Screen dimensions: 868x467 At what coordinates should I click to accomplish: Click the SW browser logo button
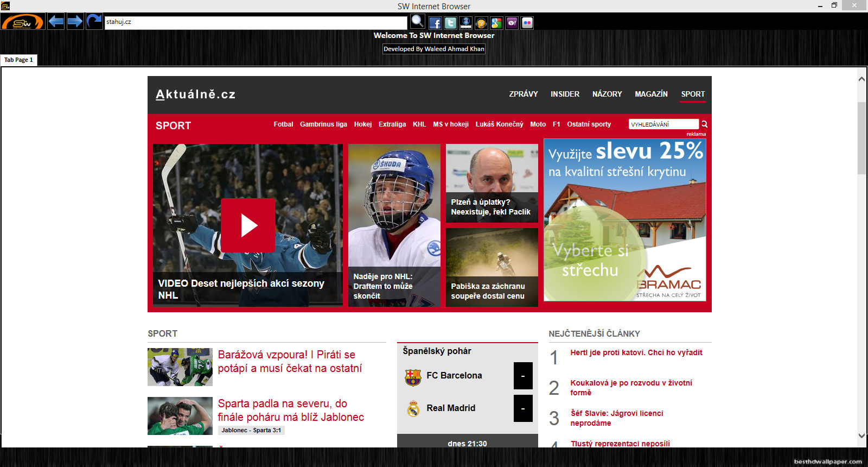pyautogui.click(x=22, y=22)
